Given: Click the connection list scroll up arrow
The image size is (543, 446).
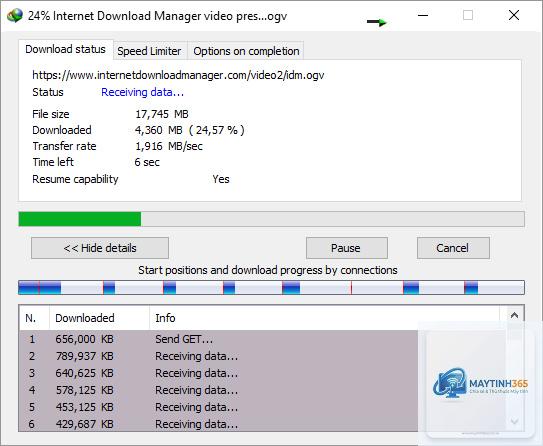Looking at the screenshot, I should [x=514, y=315].
